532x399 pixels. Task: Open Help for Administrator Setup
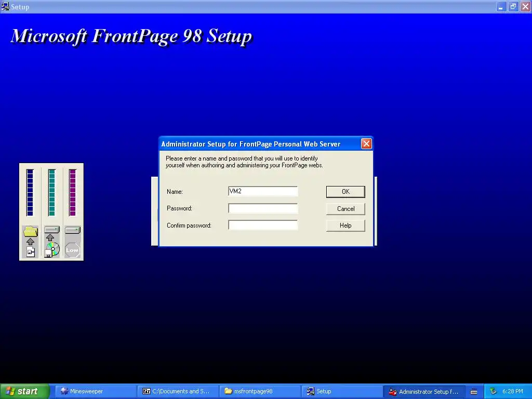[x=345, y=225]
